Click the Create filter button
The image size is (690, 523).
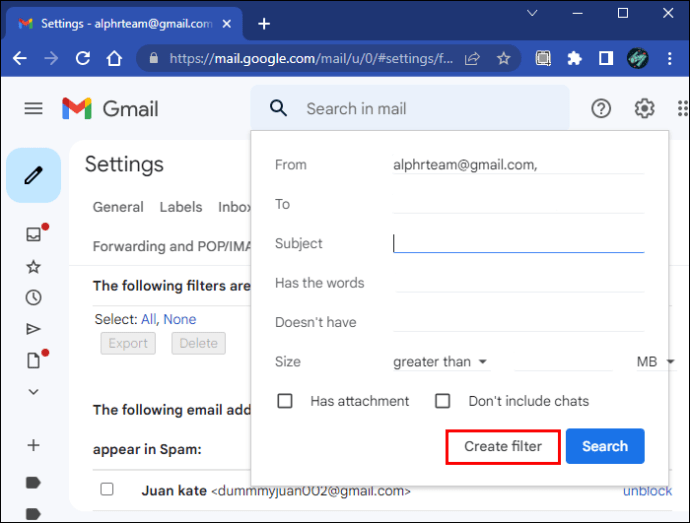point(503,446)
